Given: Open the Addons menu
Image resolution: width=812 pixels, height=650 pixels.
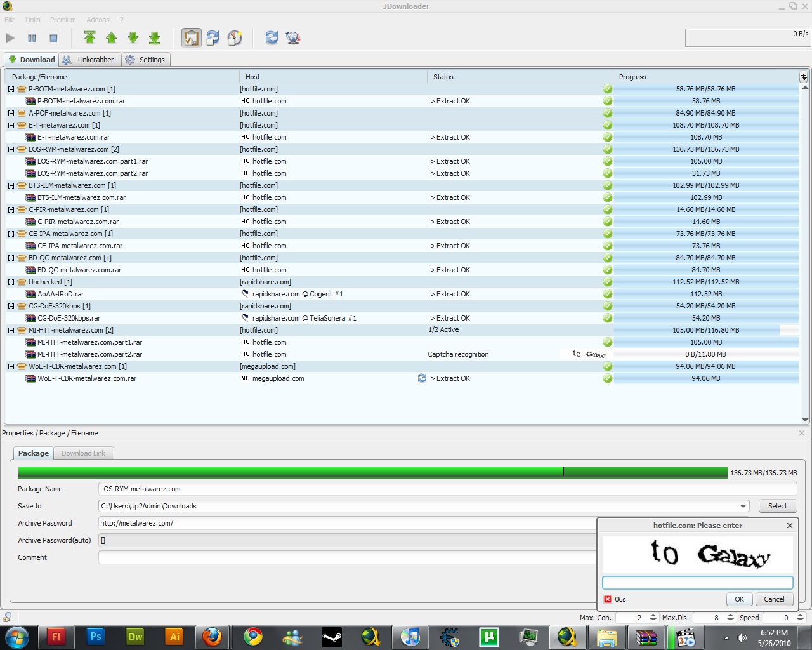Looking at the screenshot, I should point(98,20).
